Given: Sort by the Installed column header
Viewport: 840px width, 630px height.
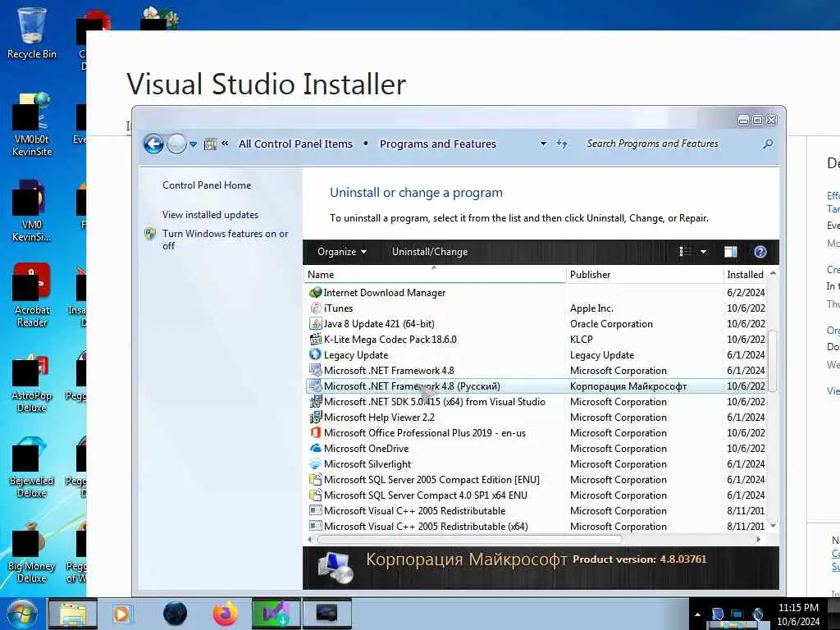Looking at the screenshot, I should click(x=745, y=275).
